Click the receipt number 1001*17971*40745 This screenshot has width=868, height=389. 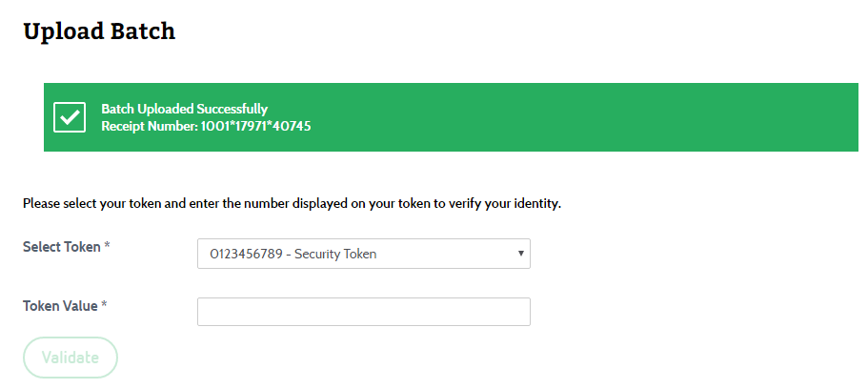tap(255, 127)
